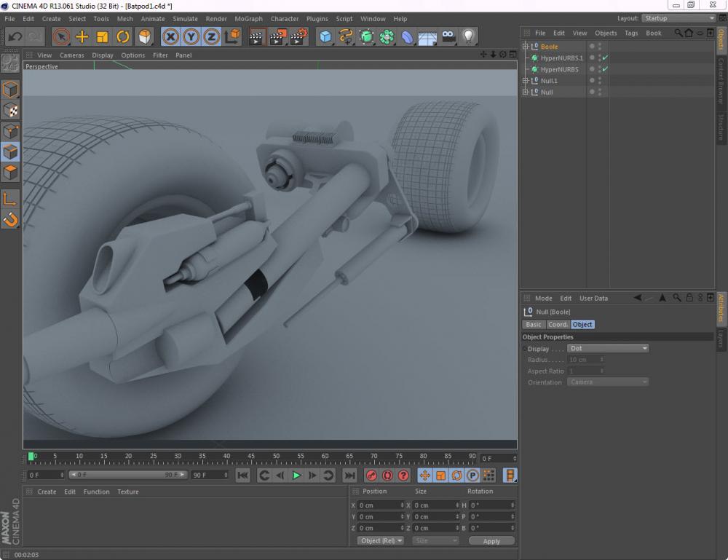
Task: Click the search icon in Object Manager
Action: pyautogui.click(x=678, y=33)
